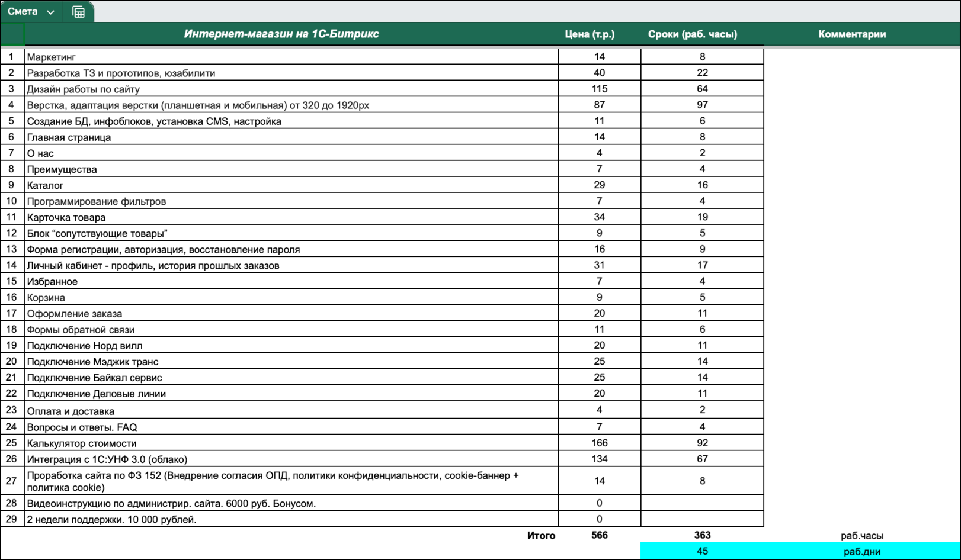The height and width of the screenshot is (560, 961).
Task: Click the Сроки (раб. часы) column header
Action: [692, 34]
